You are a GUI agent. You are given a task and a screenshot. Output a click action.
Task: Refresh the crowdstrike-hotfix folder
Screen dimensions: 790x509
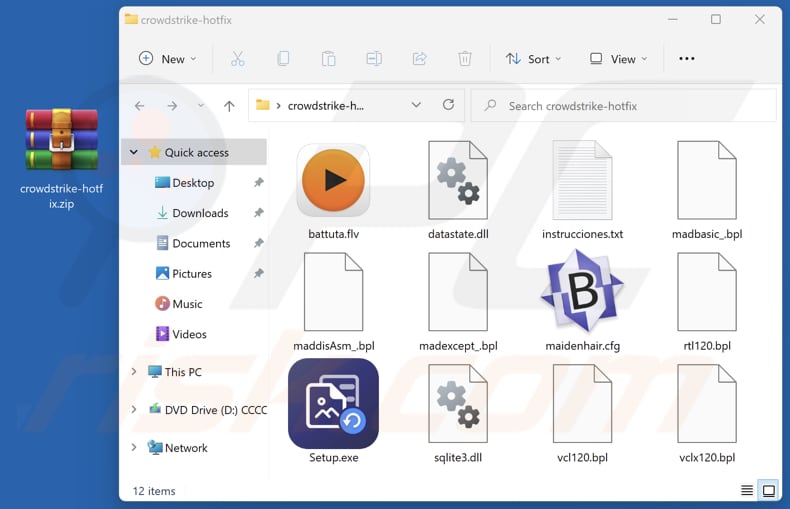point(448,105)
